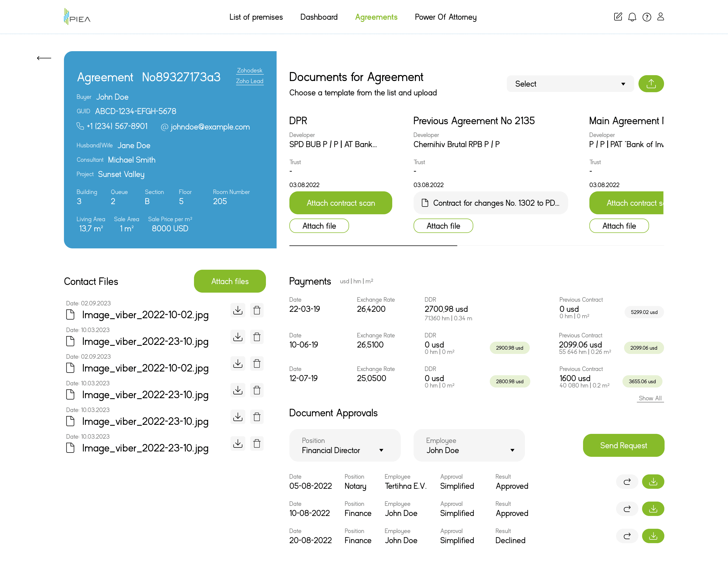Download the declined 20-08-2022 approval
728x565 pixels.
[653, 536]
